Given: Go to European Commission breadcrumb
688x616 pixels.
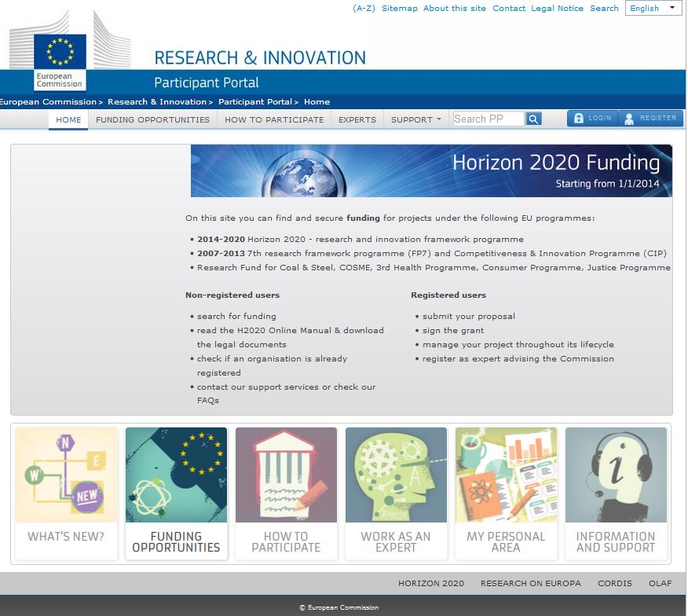Looking at the screenshot, I should (x=48, y=102).
